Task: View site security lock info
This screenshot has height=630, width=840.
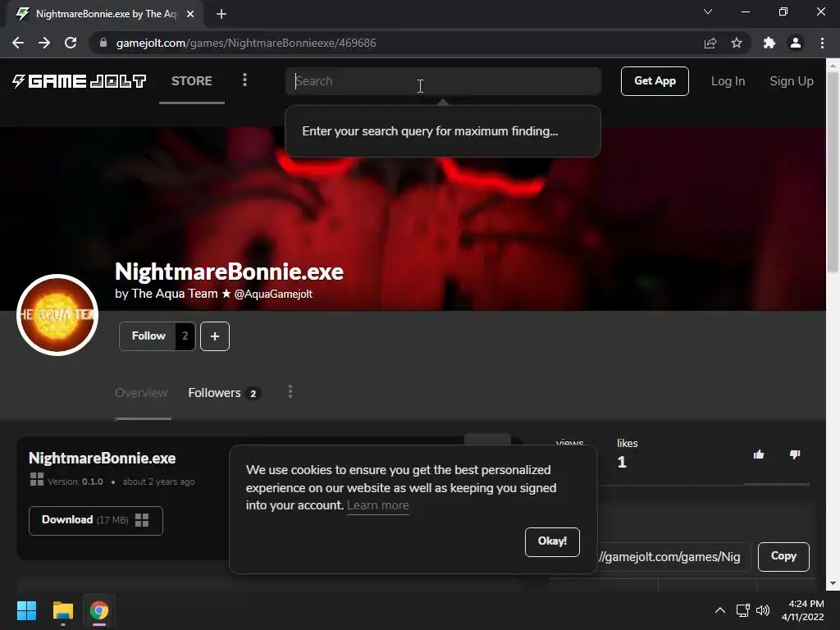Action: click(103, 43)
